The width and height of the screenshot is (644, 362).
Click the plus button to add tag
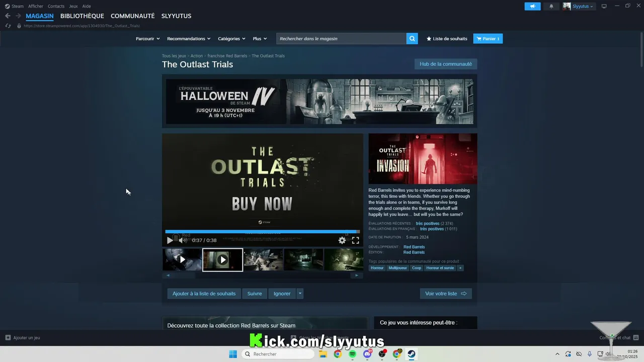460,268
